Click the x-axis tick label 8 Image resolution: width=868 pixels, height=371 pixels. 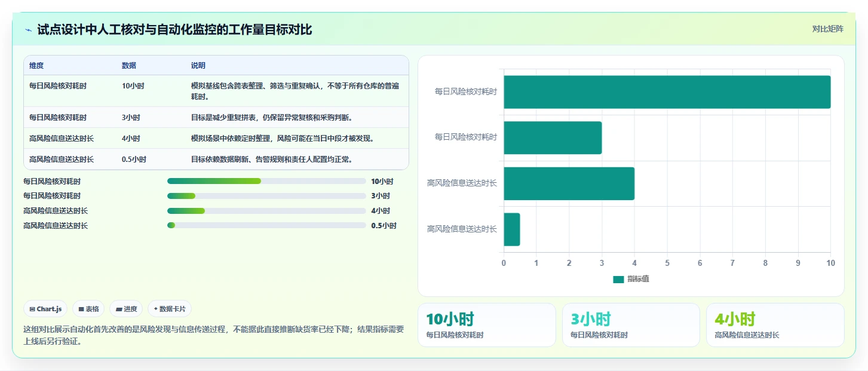point(765,263)
